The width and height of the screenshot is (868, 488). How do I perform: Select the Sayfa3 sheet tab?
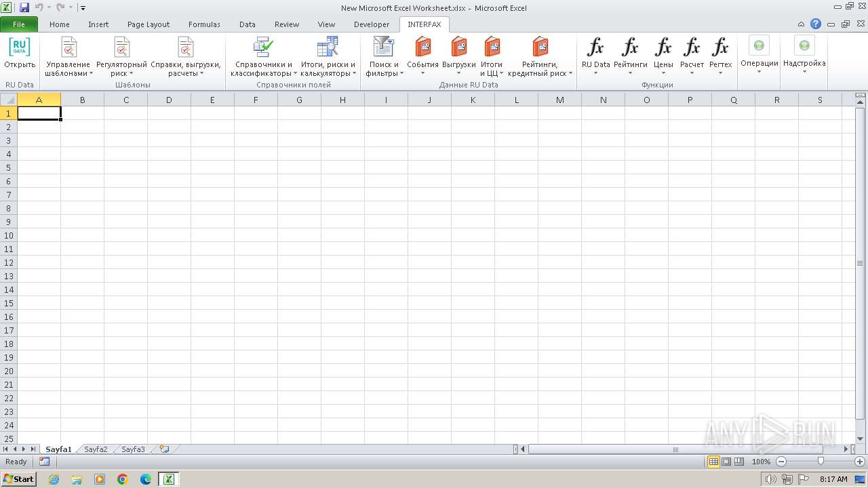(133, 449)
